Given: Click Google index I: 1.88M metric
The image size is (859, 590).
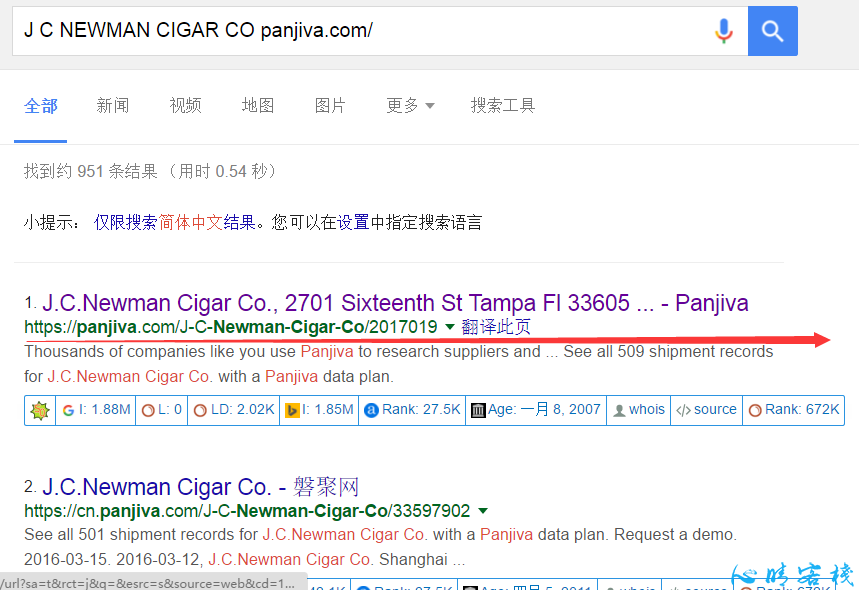Looking at the screenshot, I should (x=96, y=410).
